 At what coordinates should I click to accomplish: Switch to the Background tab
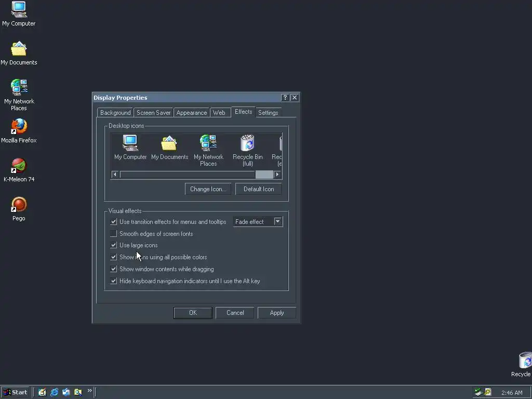click(x=115, y=113)
